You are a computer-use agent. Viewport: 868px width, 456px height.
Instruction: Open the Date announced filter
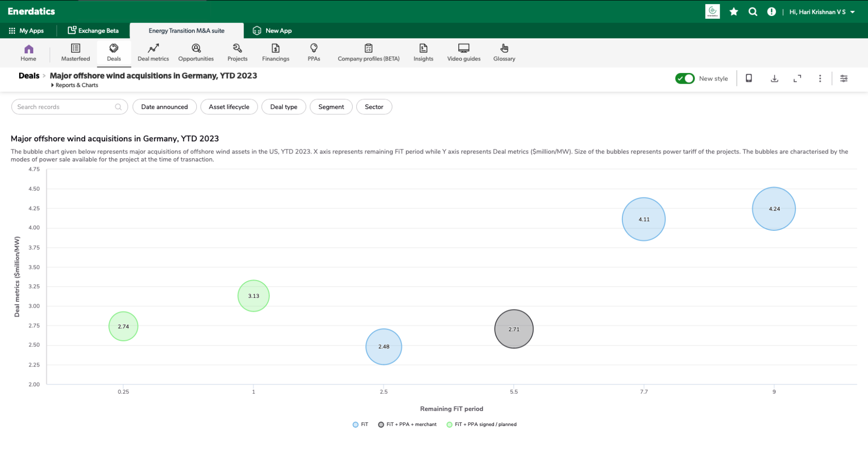pyautogui.click(x=164, y=107)
